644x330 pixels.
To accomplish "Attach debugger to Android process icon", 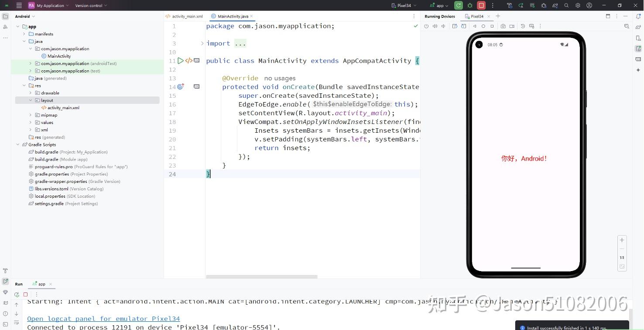I will (544, 5).
